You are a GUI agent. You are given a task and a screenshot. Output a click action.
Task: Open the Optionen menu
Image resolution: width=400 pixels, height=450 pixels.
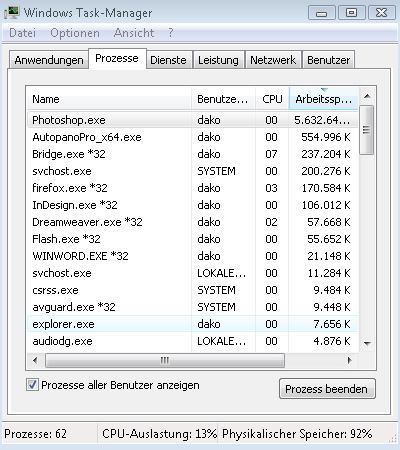75,33
